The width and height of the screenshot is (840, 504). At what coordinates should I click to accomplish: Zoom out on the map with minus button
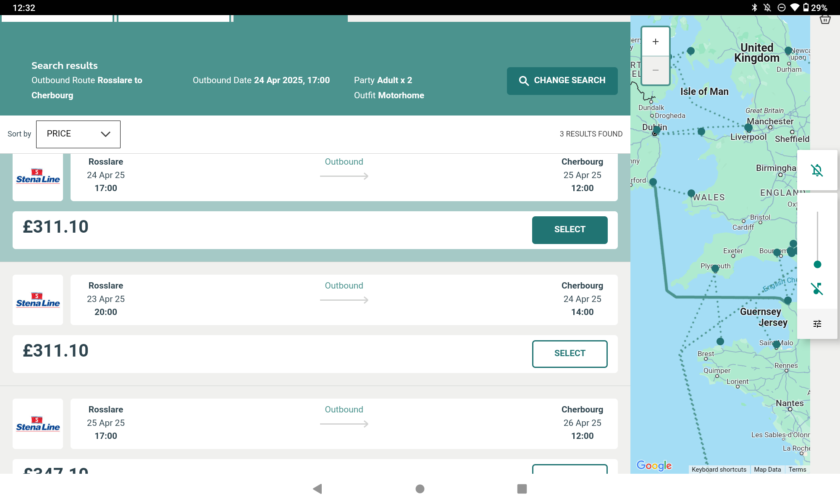pos(655,71)
